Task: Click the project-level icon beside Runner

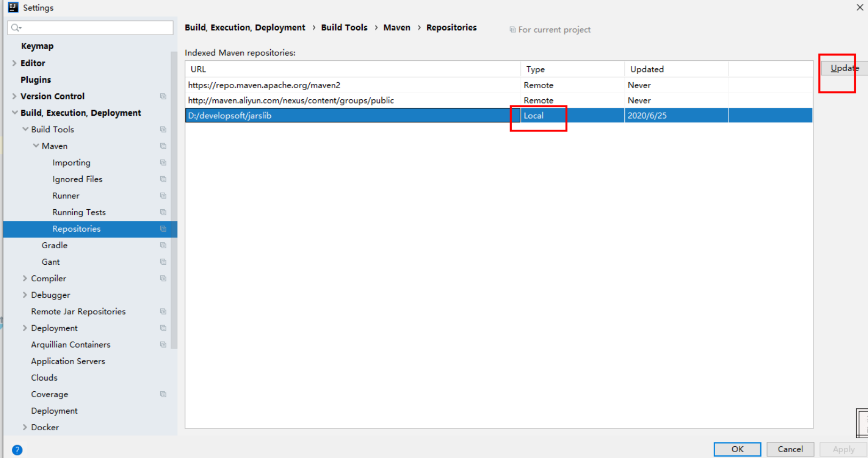Action: [x=163, y=196]
